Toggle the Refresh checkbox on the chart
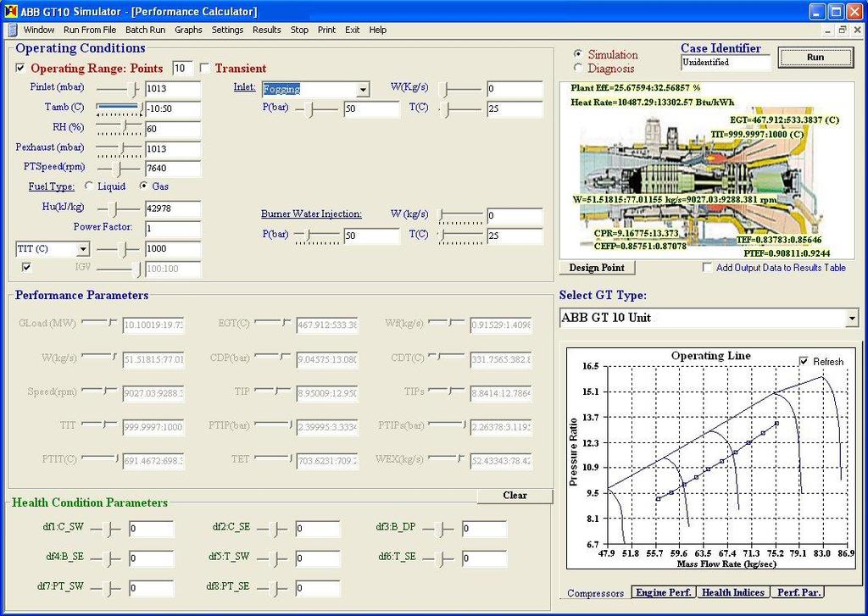The width and height of the screenshot is (868, 616). click(x=804, y=362)
